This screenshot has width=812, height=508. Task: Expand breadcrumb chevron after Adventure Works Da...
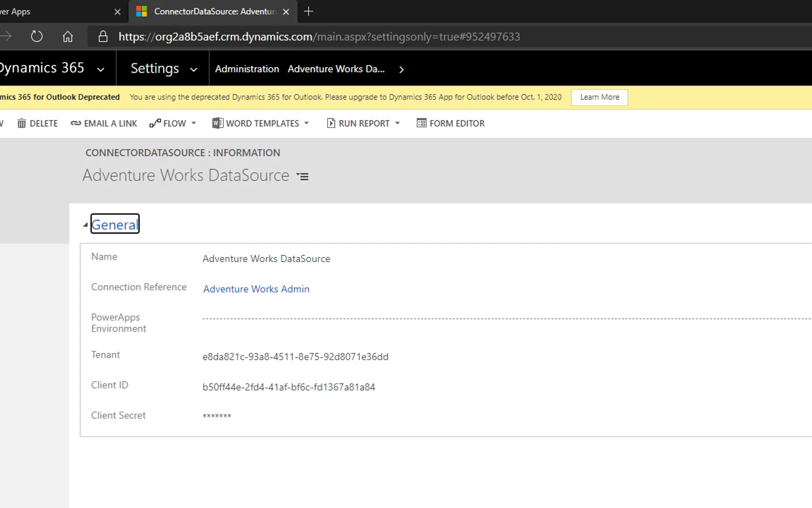point(401,70)
